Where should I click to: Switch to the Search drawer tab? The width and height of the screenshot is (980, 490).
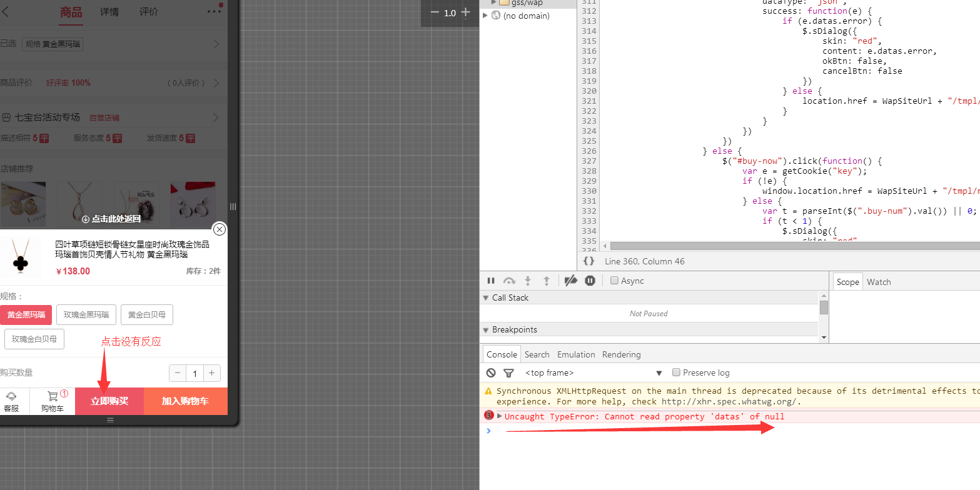(537, 354)
